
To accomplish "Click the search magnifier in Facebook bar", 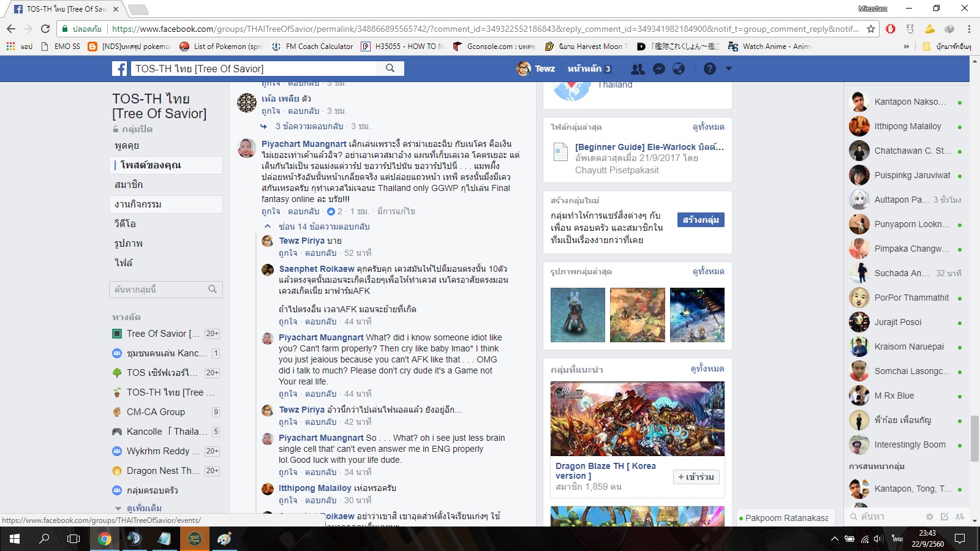I will (x=390, y=69).
